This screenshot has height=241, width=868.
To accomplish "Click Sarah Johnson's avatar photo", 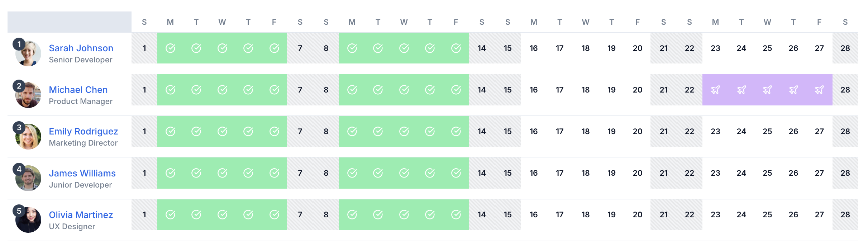I will tap(28, 53).
